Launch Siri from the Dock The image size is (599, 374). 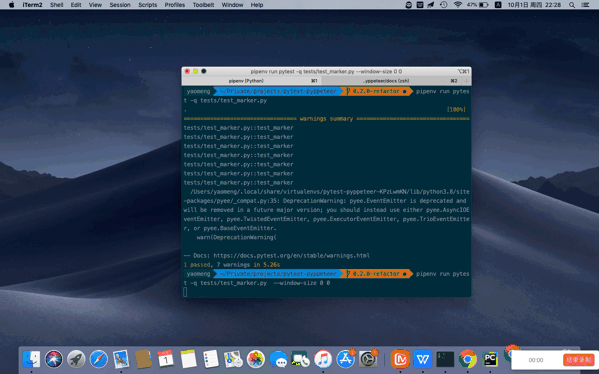click(54, 359)
